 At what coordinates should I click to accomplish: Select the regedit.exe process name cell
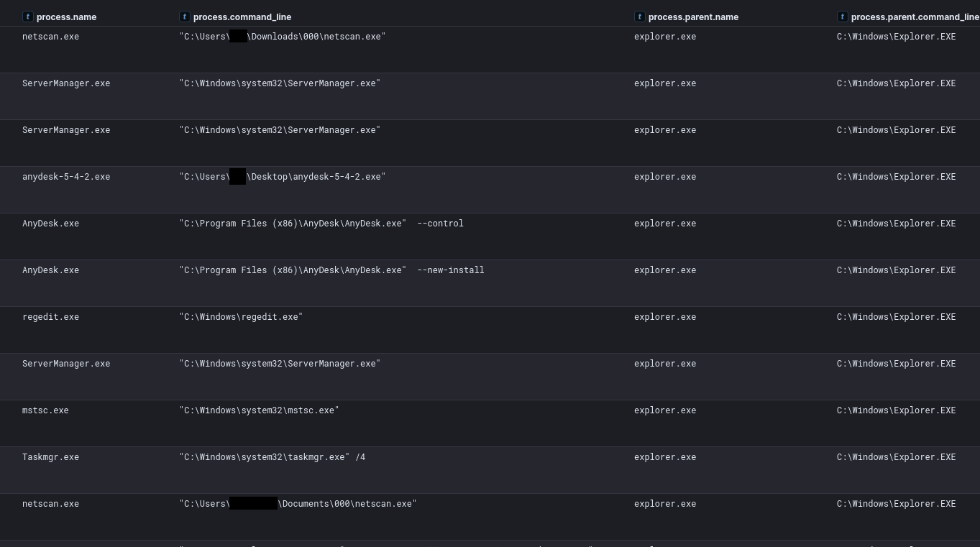click(50, 317)
